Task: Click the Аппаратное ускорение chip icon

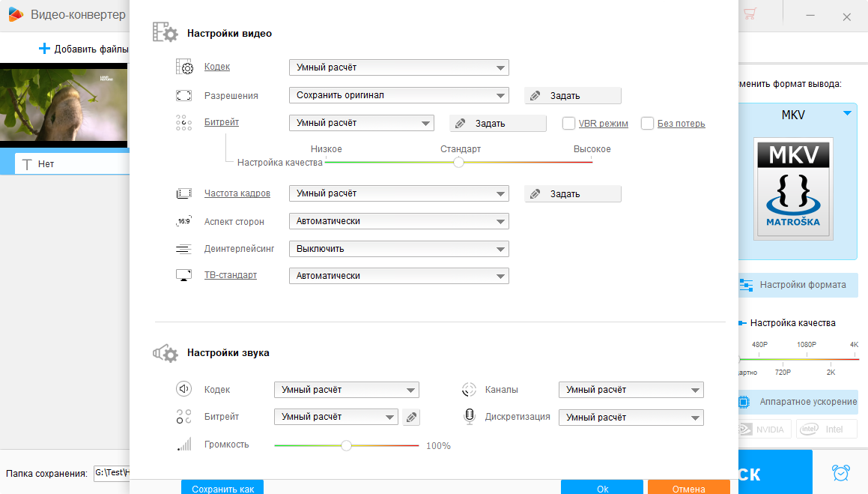Action: coord(744,402)
